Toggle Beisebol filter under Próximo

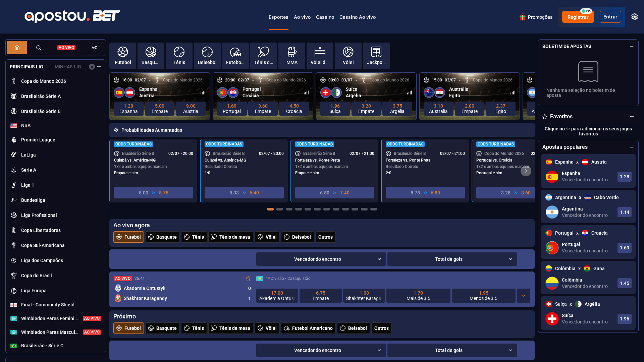tap(353, 328)
